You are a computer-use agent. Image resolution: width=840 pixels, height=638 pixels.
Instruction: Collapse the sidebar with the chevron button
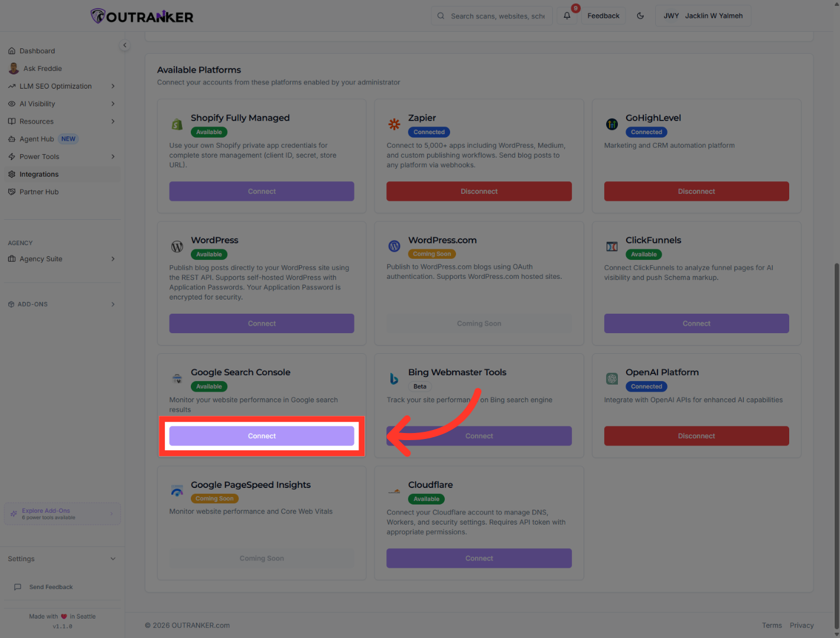pyautogui.click(x=125, y=45)
